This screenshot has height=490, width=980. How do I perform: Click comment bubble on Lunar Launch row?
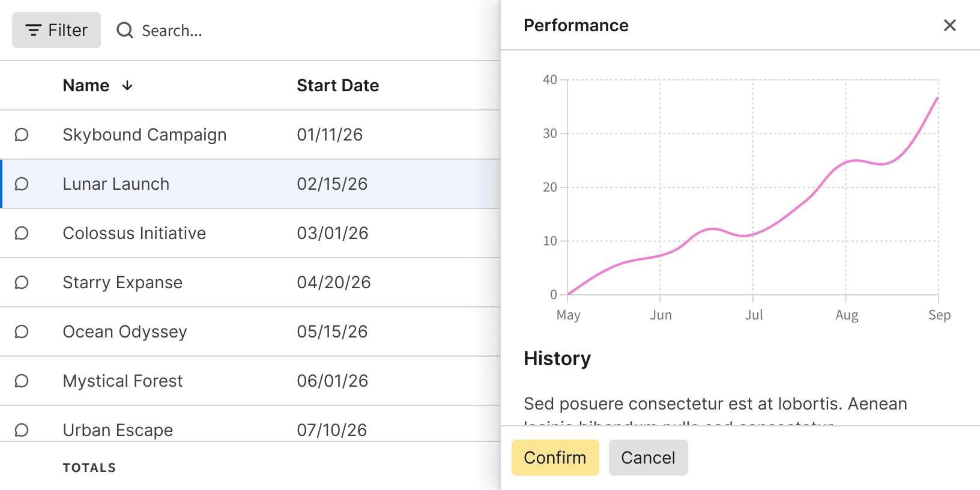click(x=22, y=184)
